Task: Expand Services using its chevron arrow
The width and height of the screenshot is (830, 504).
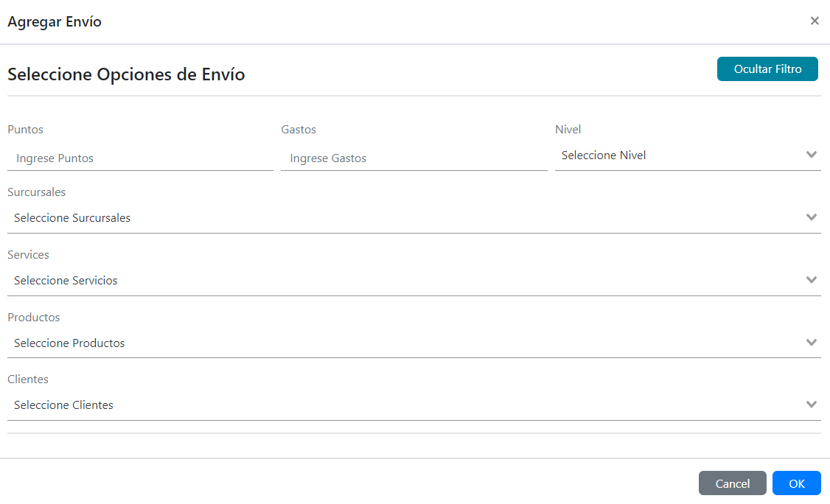Action: 812,280
